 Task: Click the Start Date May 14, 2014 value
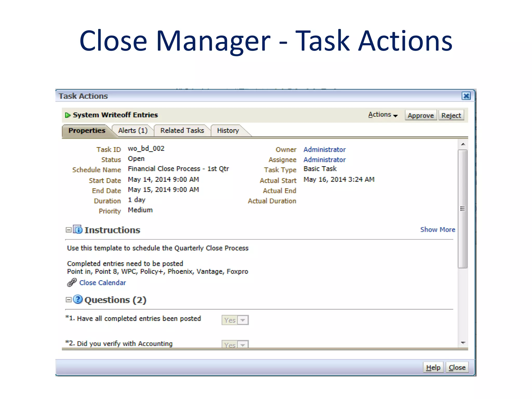coord(163,179)
